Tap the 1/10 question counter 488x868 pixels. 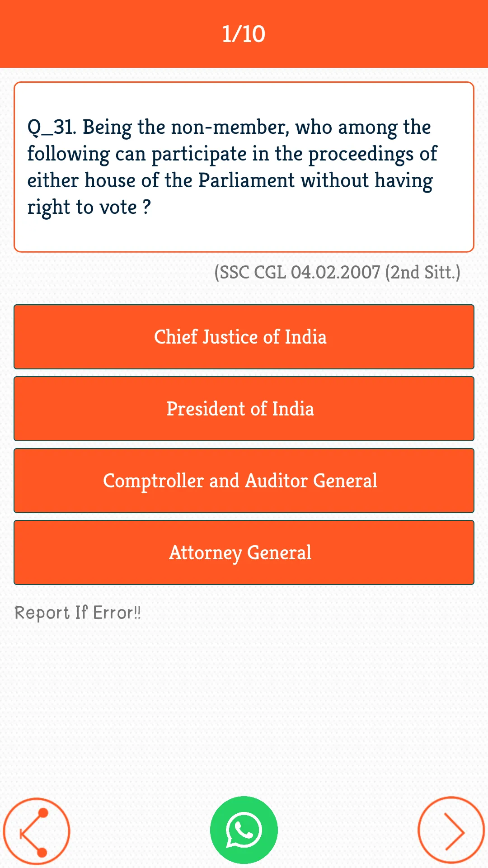244,34
